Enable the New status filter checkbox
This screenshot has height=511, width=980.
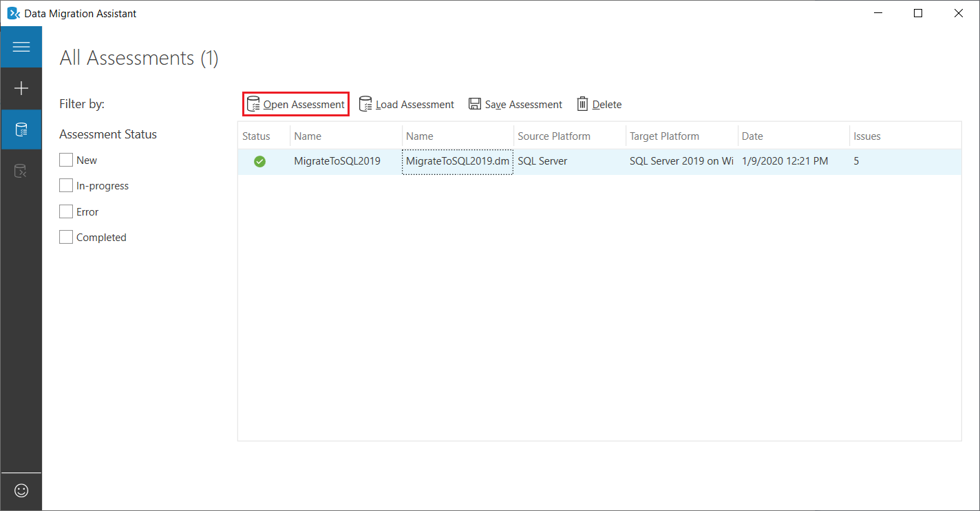click(x=66, y=160)
